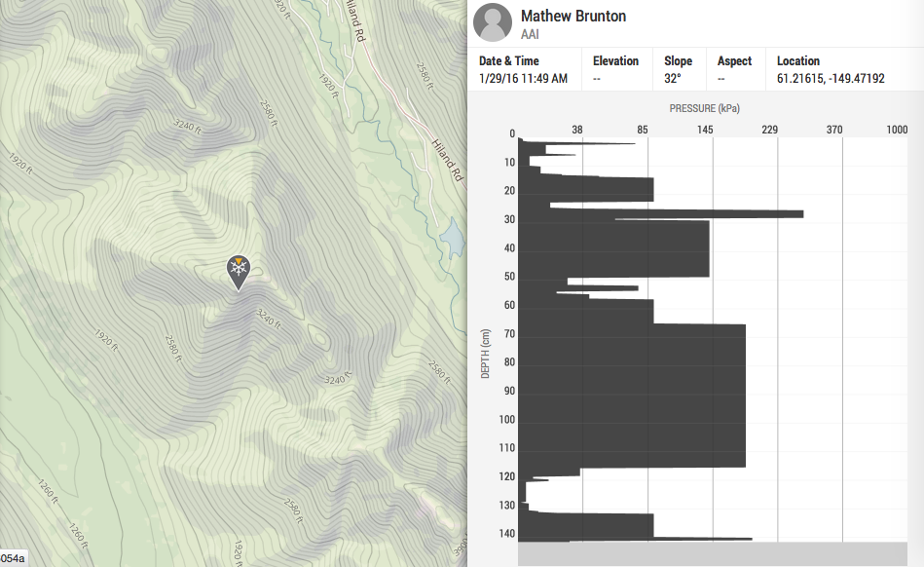Click the snow observation map pin marker
The width and height of the screenshot is (924, 567).
(x=239, y=273)
